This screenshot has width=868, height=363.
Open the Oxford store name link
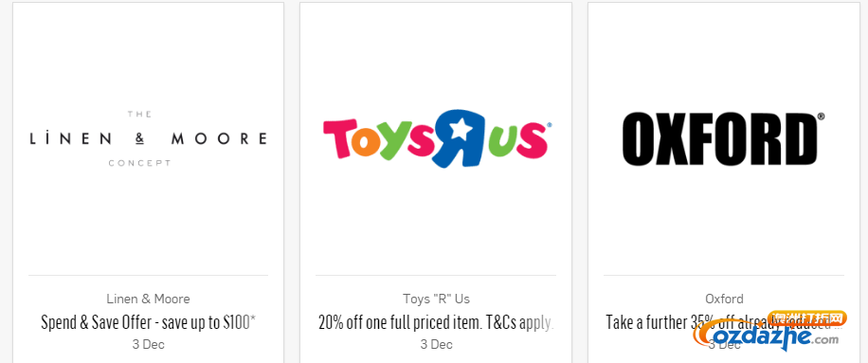[x=724, y=299]
